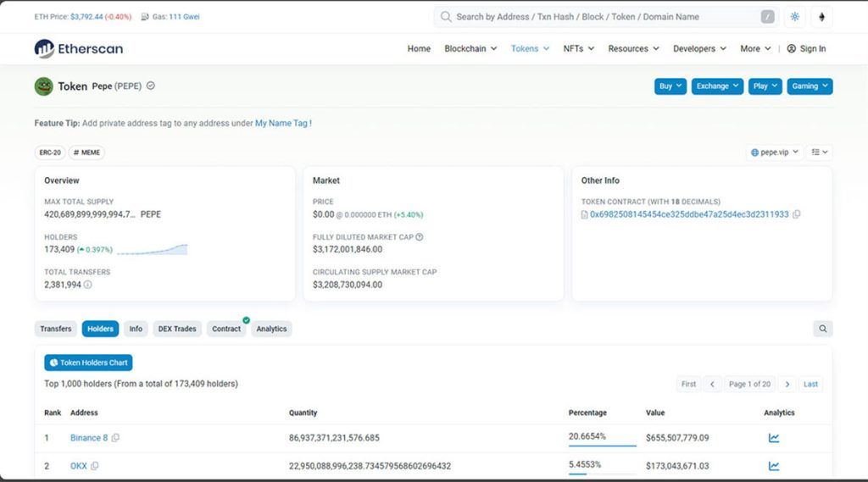Viewport: 868px width, 482px height.
Task: Open the list view options dropdown
Action: (820, 152)
